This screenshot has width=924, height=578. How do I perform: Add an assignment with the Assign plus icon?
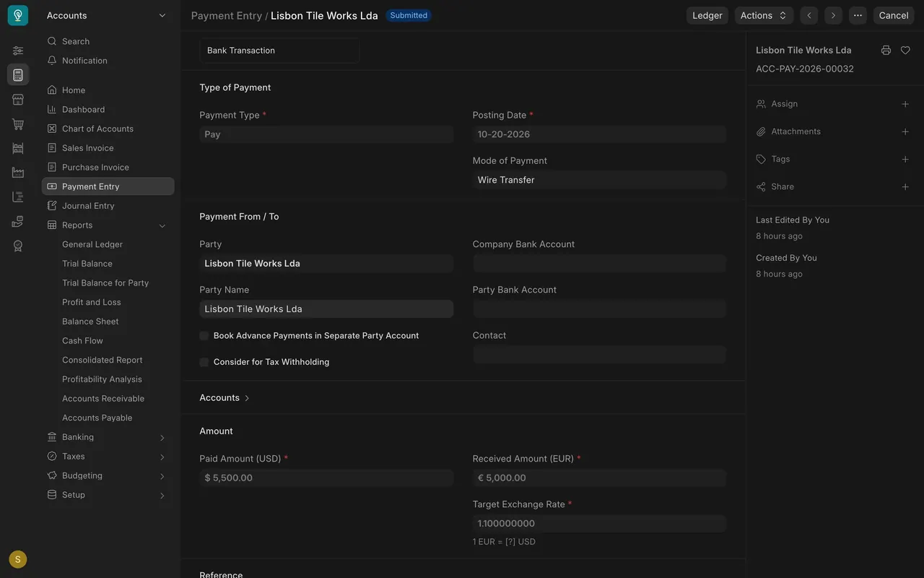pos(905,104)
